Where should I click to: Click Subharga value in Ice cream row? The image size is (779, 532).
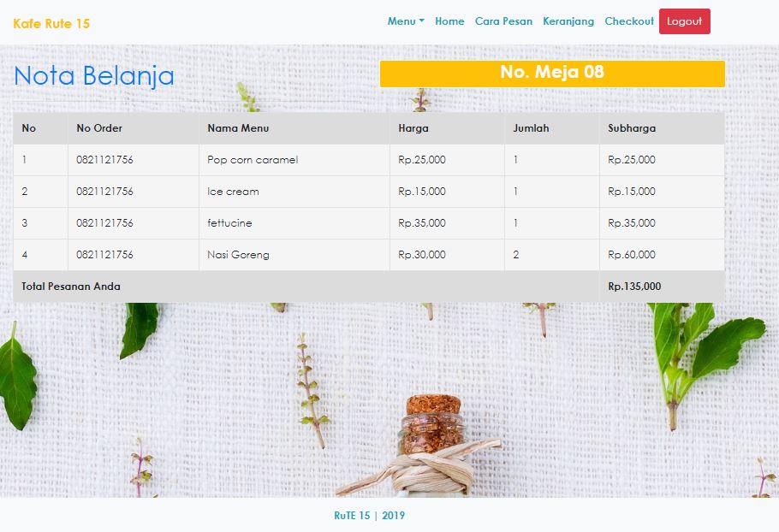pyautogui.click(x=632, y=192)
